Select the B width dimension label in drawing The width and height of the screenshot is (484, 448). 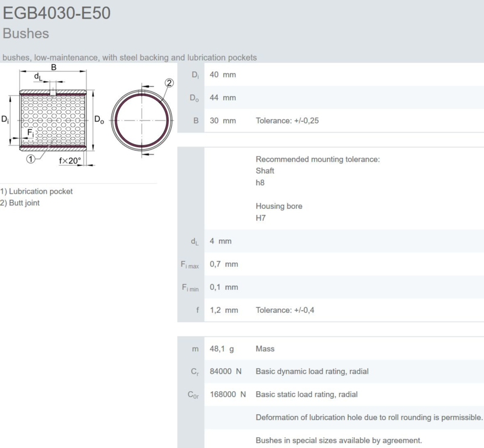(54, 67)
